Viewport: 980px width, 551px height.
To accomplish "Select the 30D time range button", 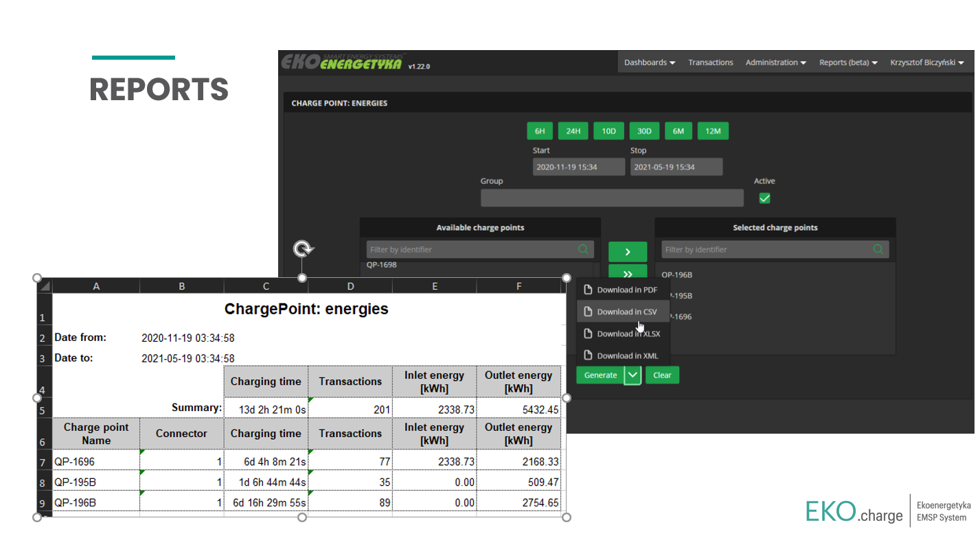I will coord(644,131).
